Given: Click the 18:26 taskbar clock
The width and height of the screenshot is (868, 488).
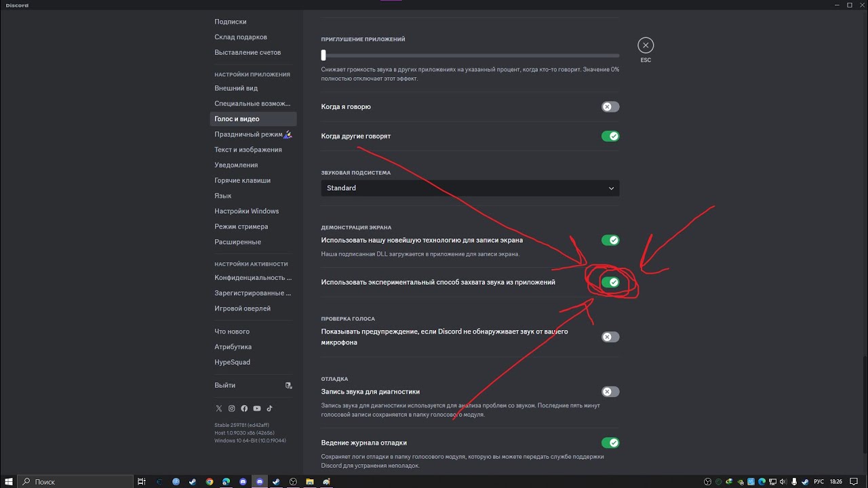Looking at the screenshot, I should (837, 482).
